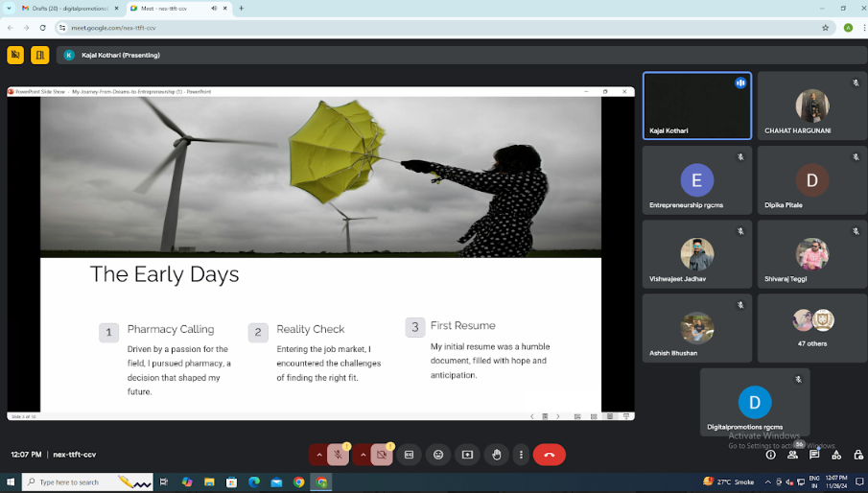The height and width of the screenshot is (493, 868).
Task: Raise your hand in the meeting
Action: (496, 455)
